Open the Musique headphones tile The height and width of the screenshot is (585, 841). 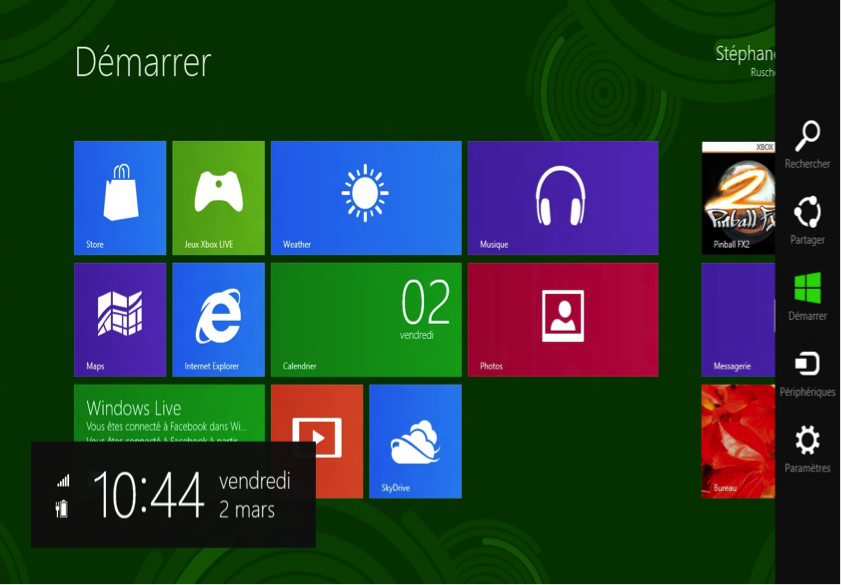coord(562,198)
